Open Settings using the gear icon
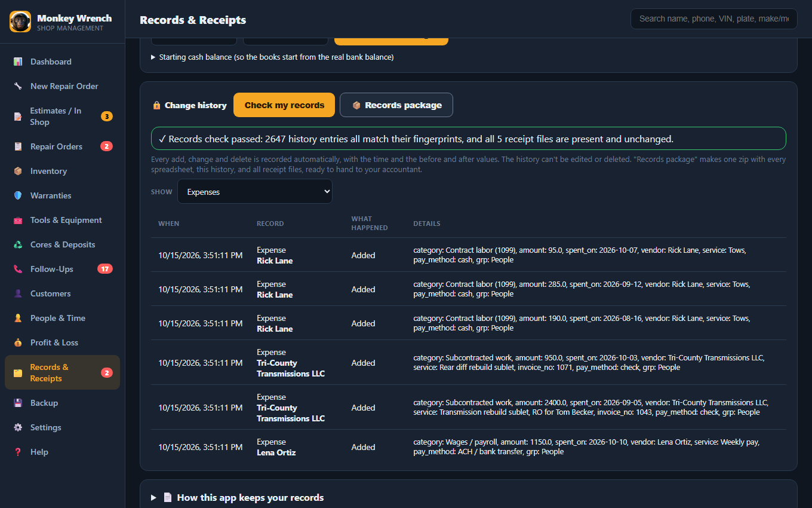Image resolution: width=812 pixels, height=508 pixels. pyautogui.click(x=18, y=427)
